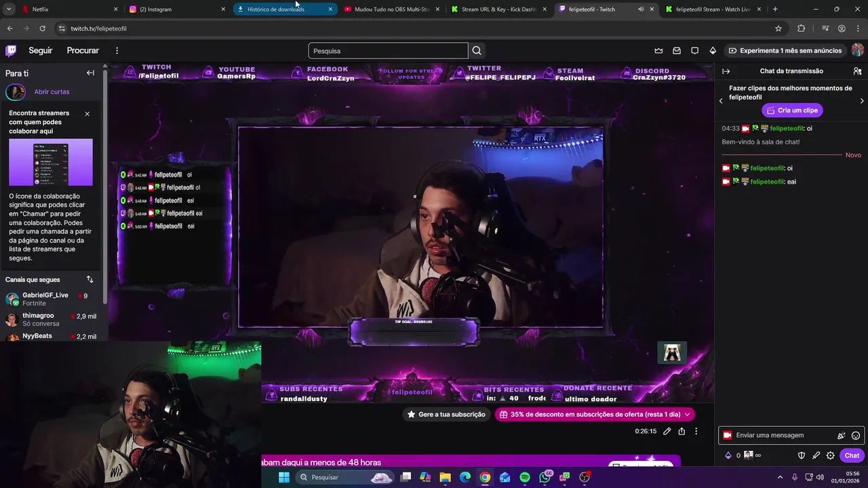Viewport: 868px width, 488px height.
Task: Open the Chrome tab search dropdown
Action: [x=9, y=9]
